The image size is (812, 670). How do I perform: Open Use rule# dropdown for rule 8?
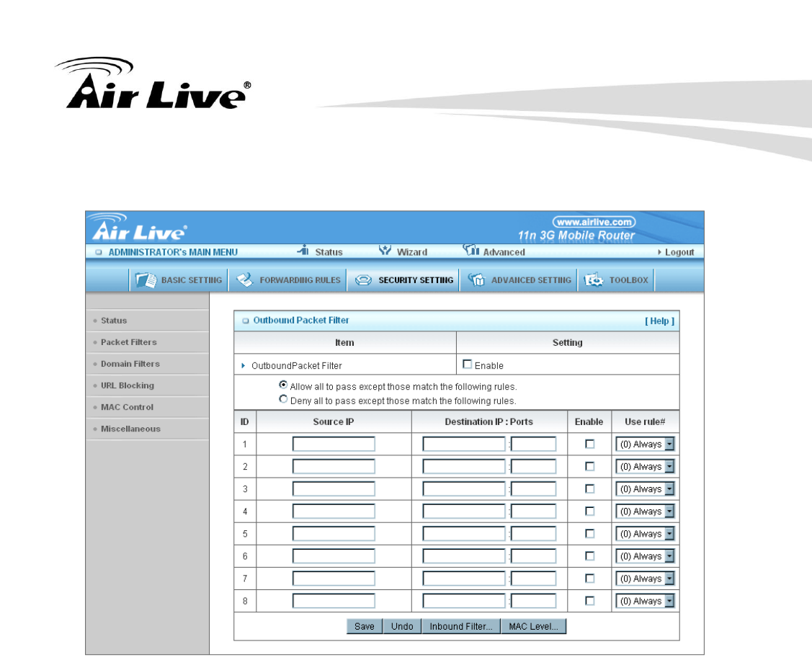(645, 601)
